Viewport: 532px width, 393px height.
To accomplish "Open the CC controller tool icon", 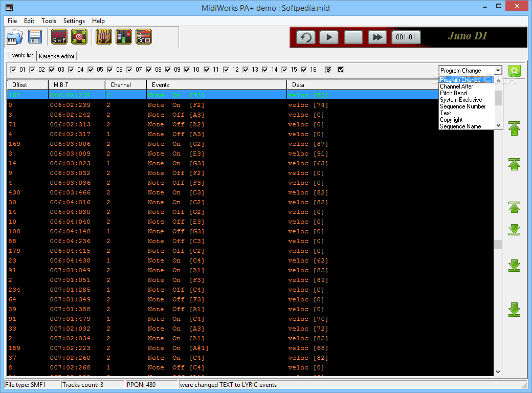I will click(x=144, y=37).
